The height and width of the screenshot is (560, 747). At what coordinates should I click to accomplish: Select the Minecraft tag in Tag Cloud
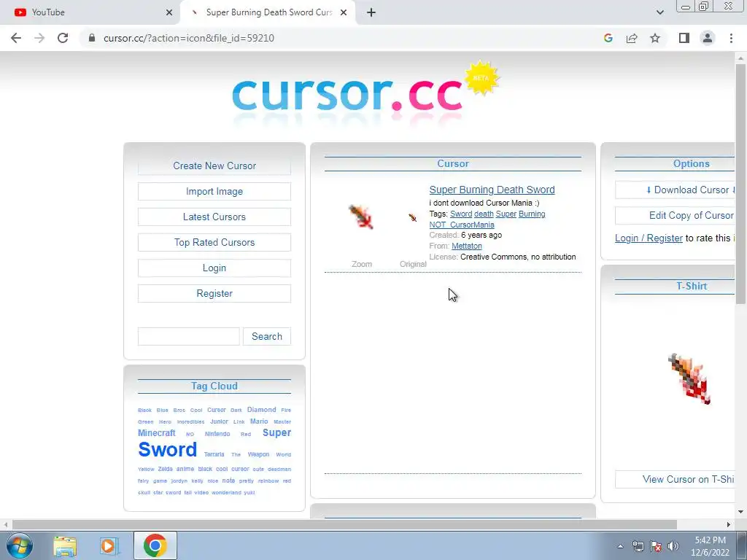point(156,433)
